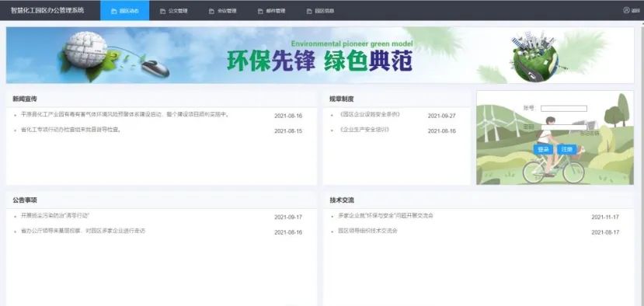Image resolution: width=644 pixels, height=306 pixels.
Task: Click the forgot password link beside password field
Action: tap(590, 133)
